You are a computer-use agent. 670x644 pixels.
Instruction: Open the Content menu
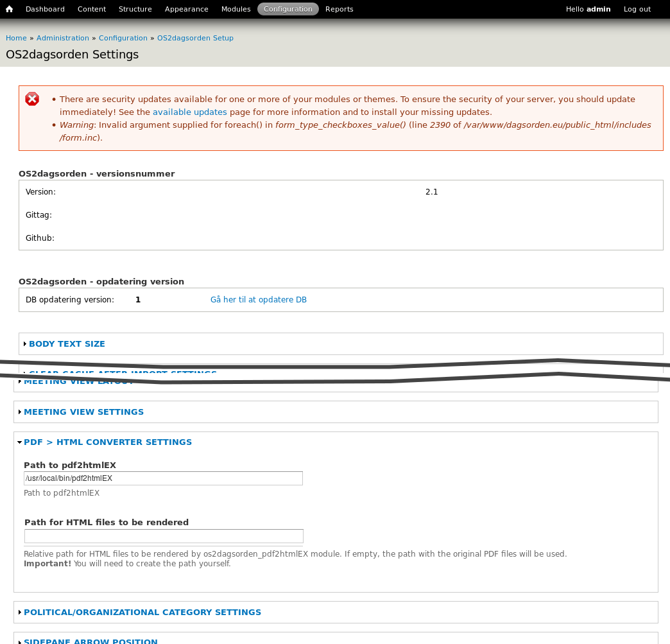(91, 9)
